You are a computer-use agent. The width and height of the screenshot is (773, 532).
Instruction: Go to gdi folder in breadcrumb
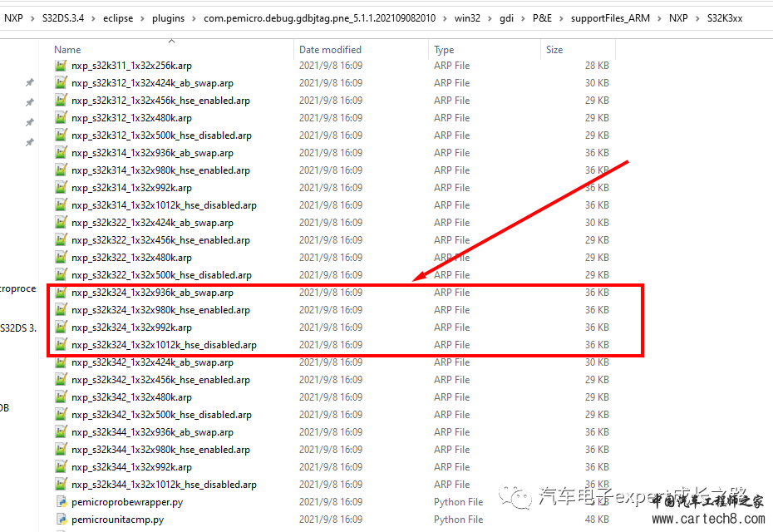pos(506,18)
